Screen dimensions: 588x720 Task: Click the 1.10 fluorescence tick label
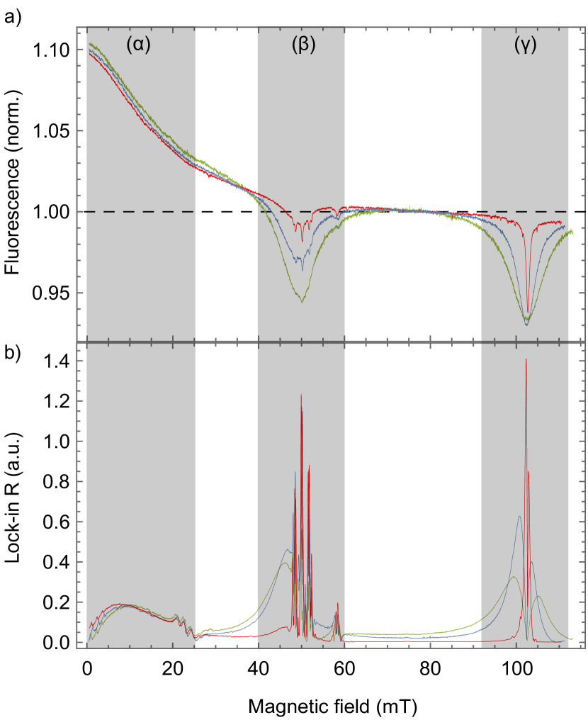tap(51, 50)
